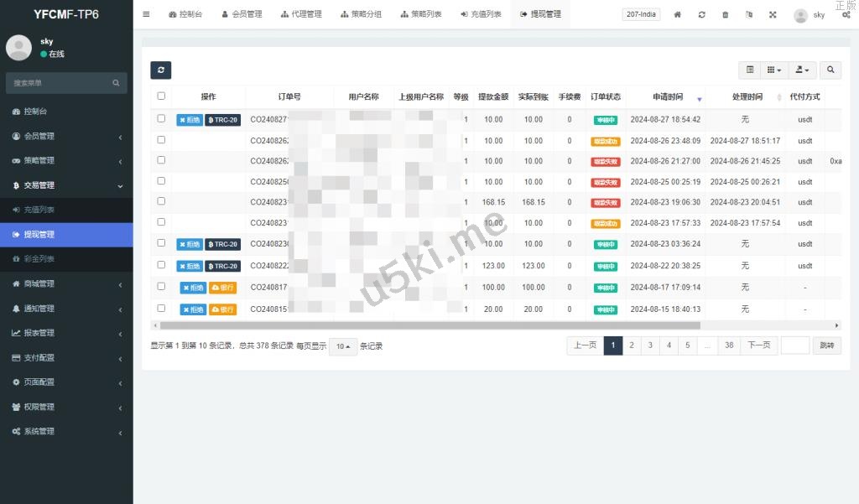Click the hamburger menu toggle icon

[x=146, y=14]
